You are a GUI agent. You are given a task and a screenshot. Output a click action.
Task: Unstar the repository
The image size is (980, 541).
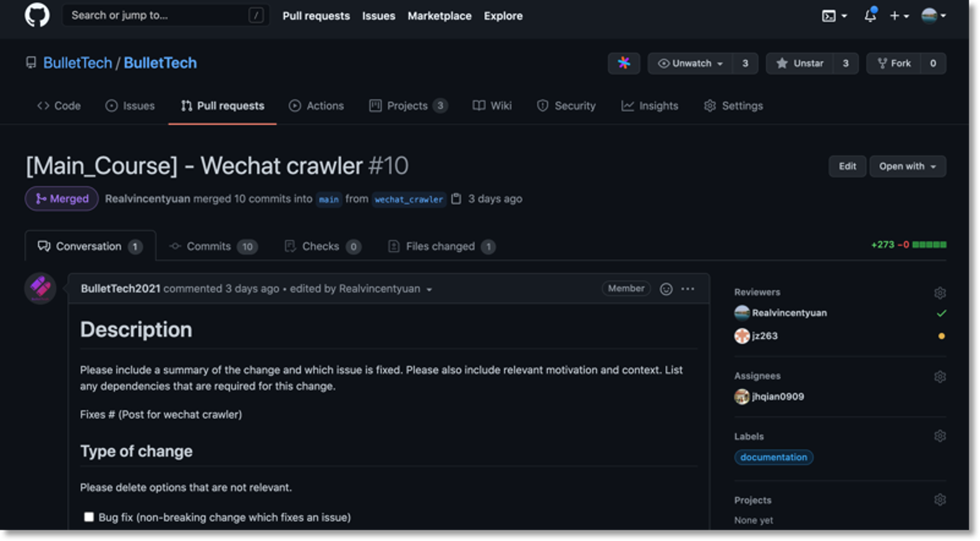[x=800, y=63]
